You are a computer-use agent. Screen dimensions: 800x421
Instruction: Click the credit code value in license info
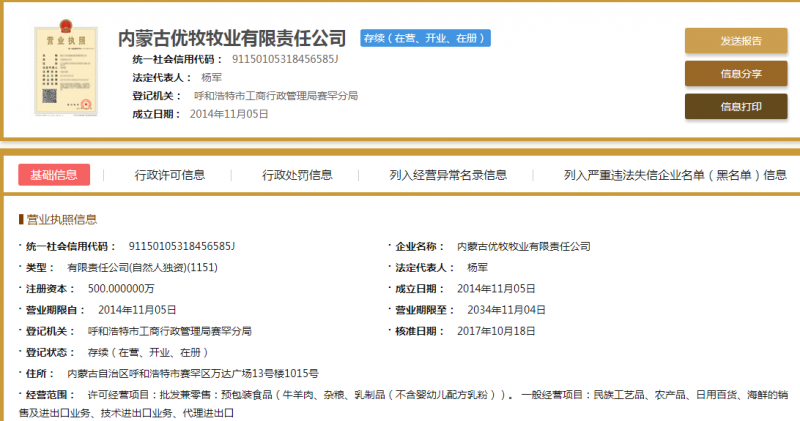tap(182, 246)
